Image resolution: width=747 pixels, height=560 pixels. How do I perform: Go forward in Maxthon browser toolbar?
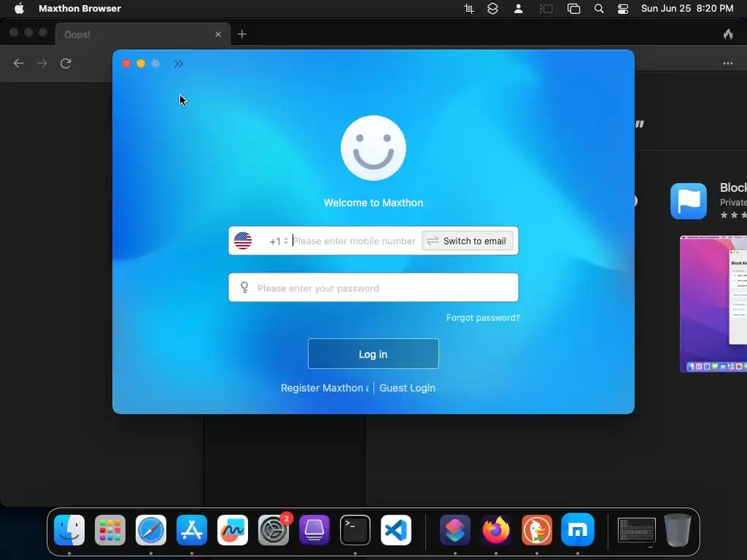click(x=42, y=63)
